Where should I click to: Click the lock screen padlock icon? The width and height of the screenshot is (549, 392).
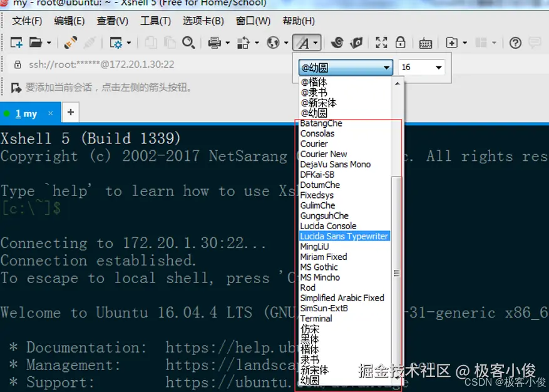(400, 43)
